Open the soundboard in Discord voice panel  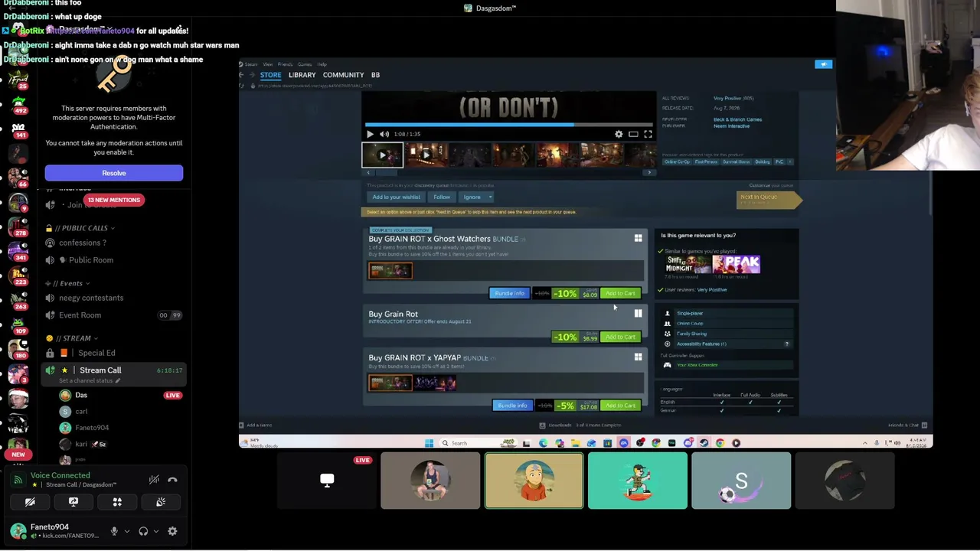pyautogui.click(x=161, y=502)
